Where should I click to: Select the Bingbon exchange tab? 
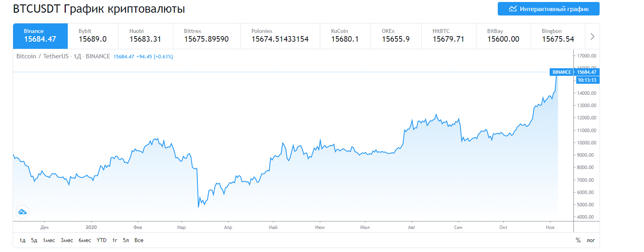(558, 36)
